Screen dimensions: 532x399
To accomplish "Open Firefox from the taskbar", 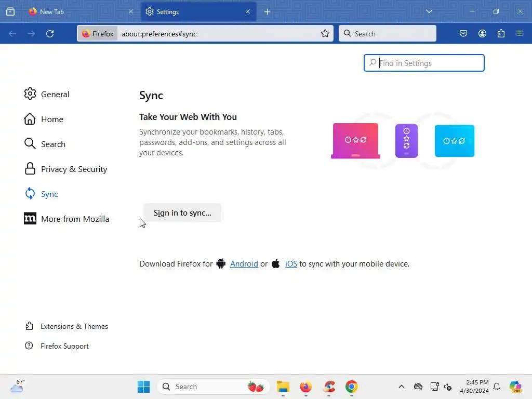I will pyautogui.click(x=305, y=387).
